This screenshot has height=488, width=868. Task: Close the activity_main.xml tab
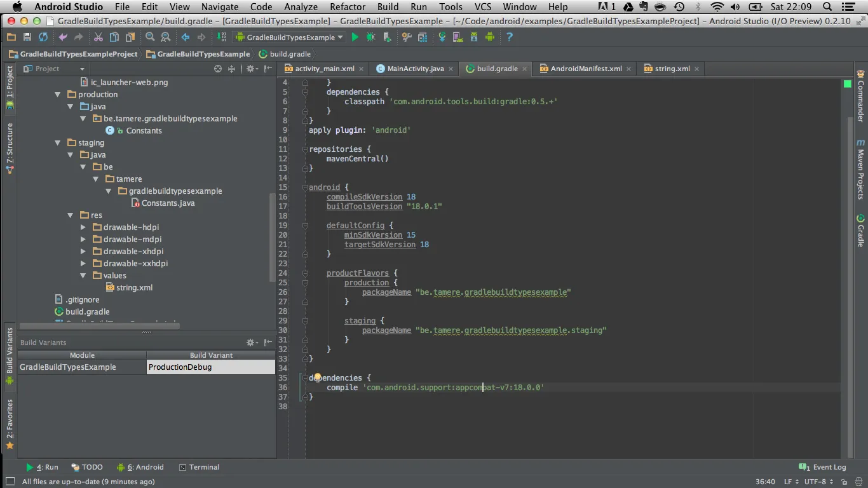point(362,69)
